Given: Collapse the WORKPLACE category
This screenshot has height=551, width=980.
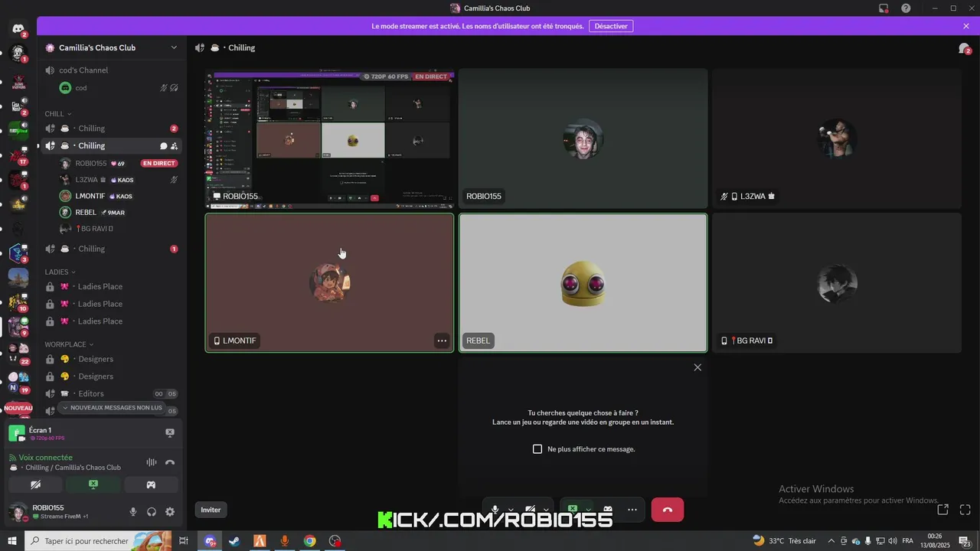Looking at the screenshot, I should tap(69, 344).
